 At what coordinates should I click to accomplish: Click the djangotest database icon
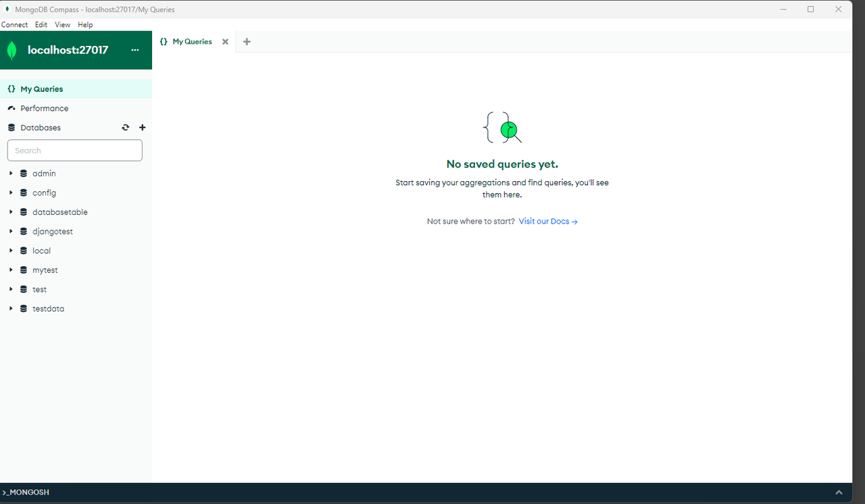point(24,231)
